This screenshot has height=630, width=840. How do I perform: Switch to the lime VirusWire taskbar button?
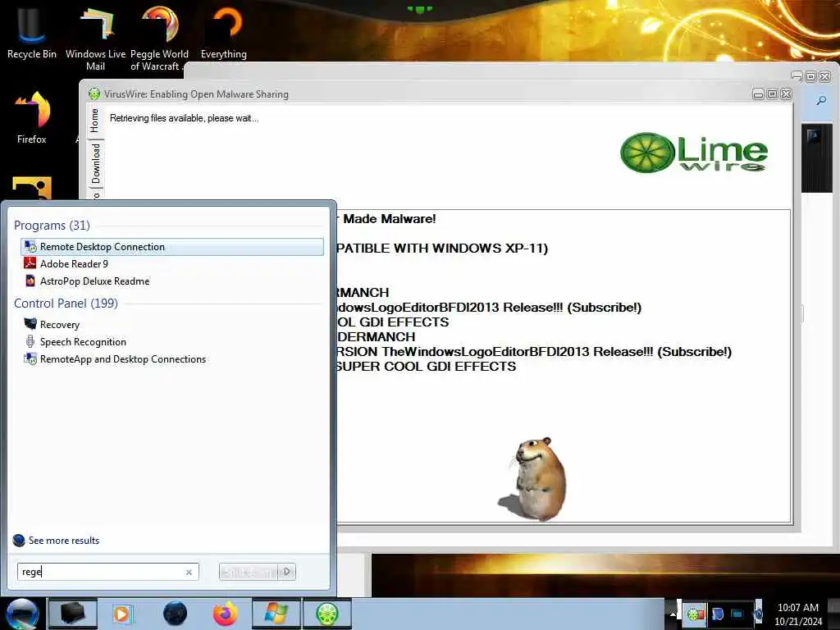click(x=327, y=614)
